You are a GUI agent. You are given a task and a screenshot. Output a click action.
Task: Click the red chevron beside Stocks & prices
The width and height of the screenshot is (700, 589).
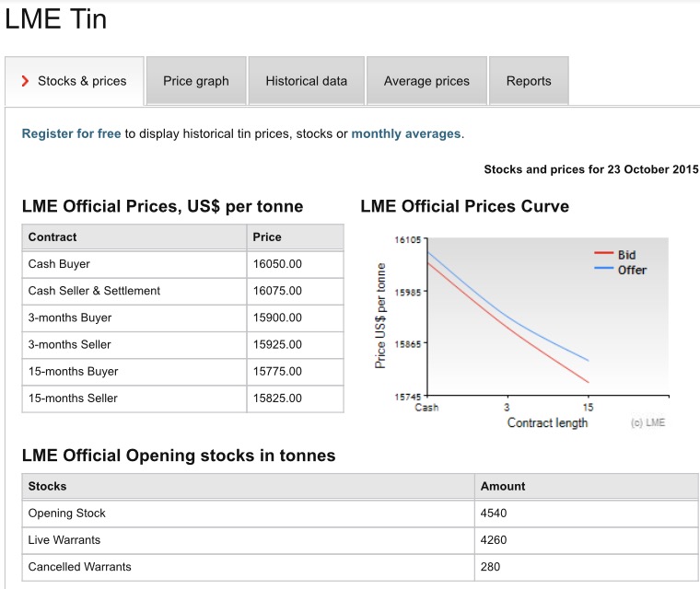pyautogui.click(x=25, y=81)
